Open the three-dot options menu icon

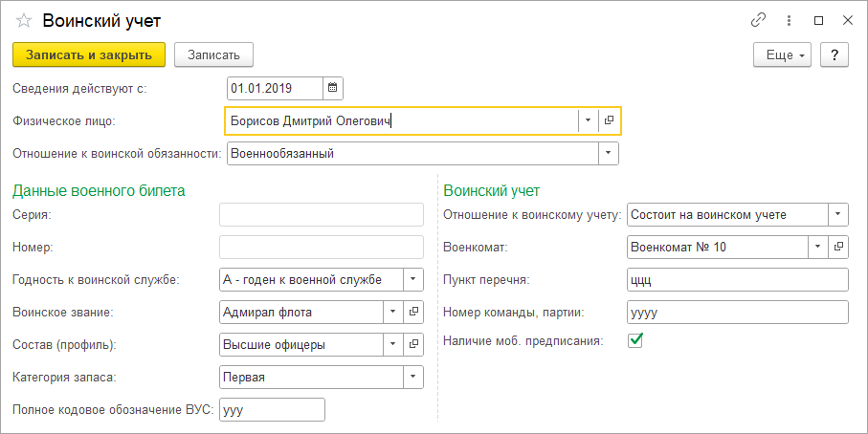789,20
